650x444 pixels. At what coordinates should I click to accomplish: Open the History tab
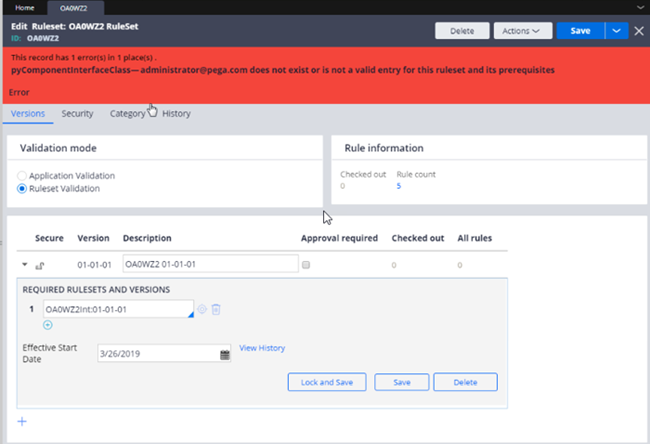point(176,114)
